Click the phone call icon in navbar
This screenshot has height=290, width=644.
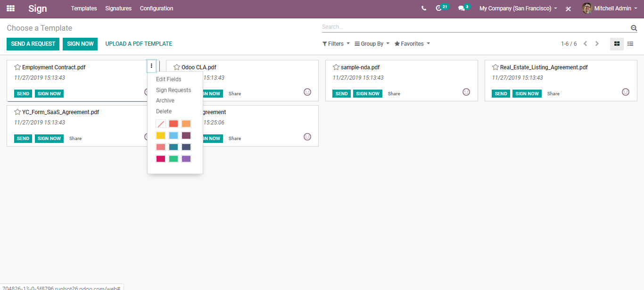pyautogui.click(x=424, y=8)
